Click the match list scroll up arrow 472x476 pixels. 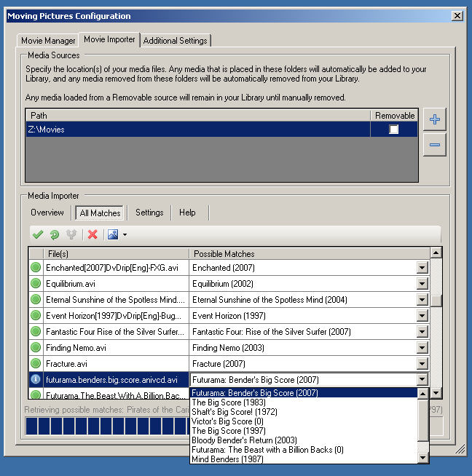pyautogui.click(x=436, y=253)
